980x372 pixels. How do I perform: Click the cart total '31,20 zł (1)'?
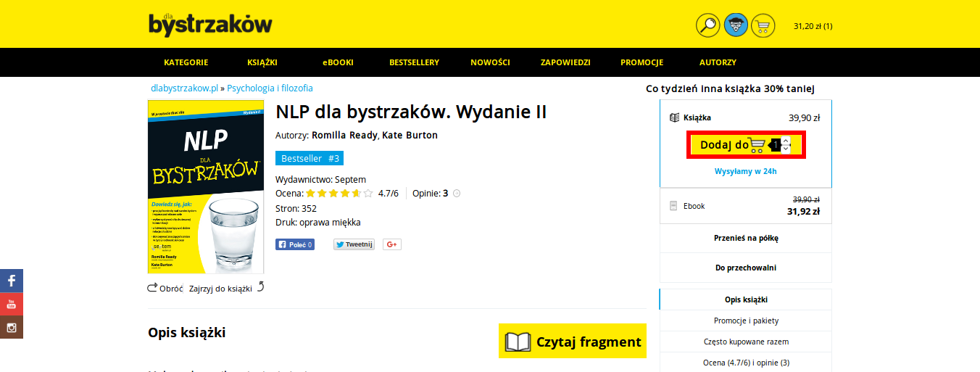point(813,26)
